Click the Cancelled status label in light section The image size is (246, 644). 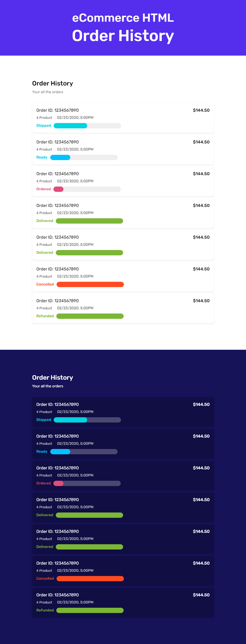click(45, 284)
